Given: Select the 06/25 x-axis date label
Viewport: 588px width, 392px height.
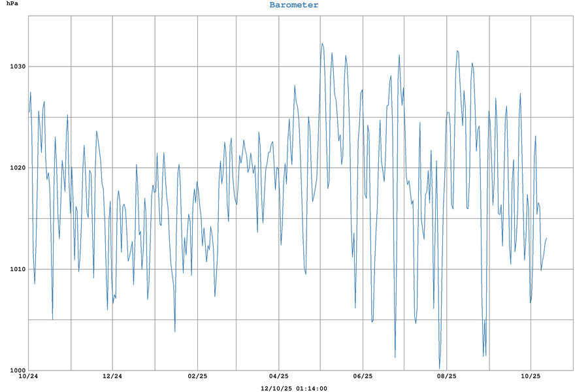Looking at the screenshot, I should pos(363,377).
